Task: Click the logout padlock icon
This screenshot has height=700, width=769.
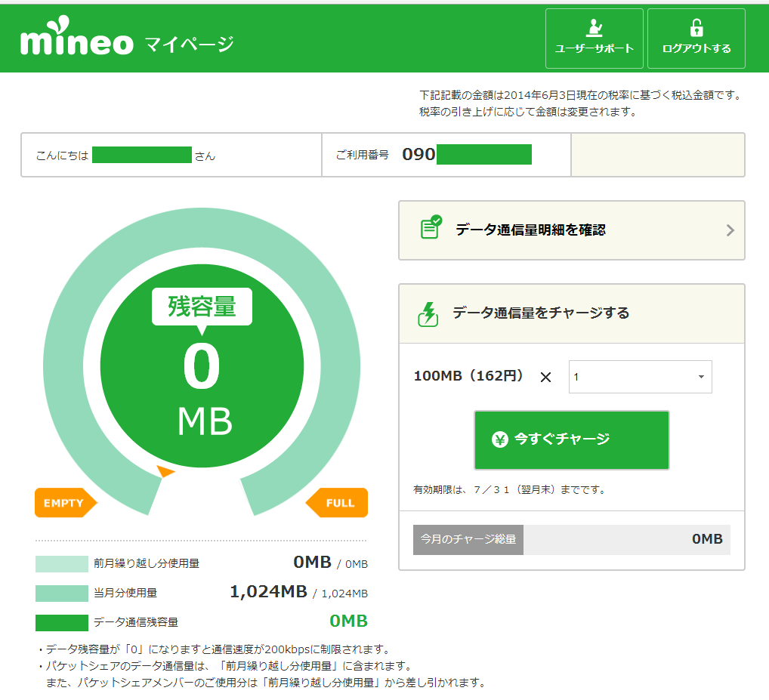Action: tap(696, 28)
